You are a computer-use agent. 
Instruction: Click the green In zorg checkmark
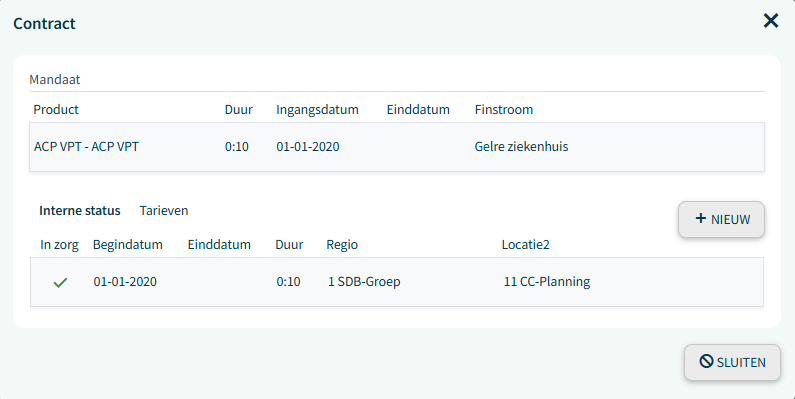point(60,282)
